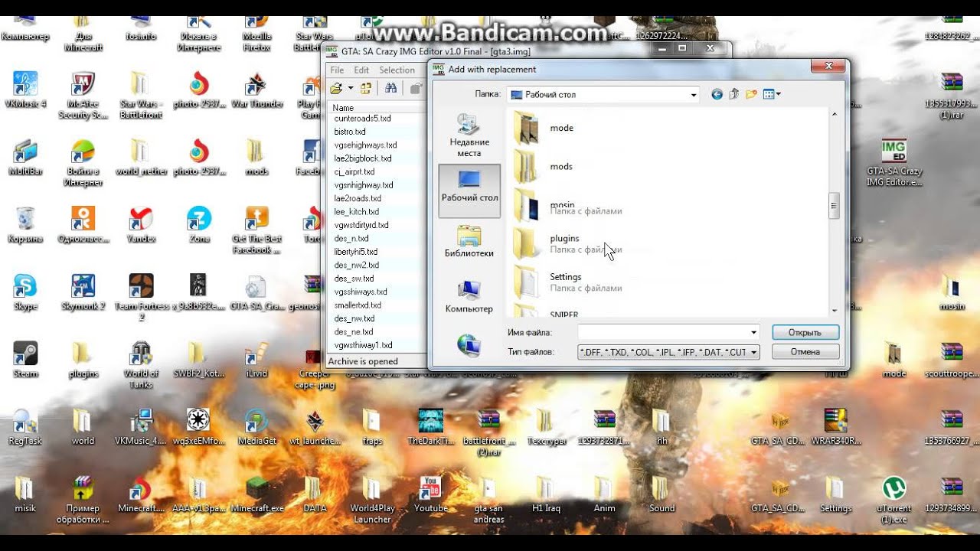Viewport: 980px width, 551px height.
Task: Click the gta san andreas desktop folder
Action: tap(488, 499)
